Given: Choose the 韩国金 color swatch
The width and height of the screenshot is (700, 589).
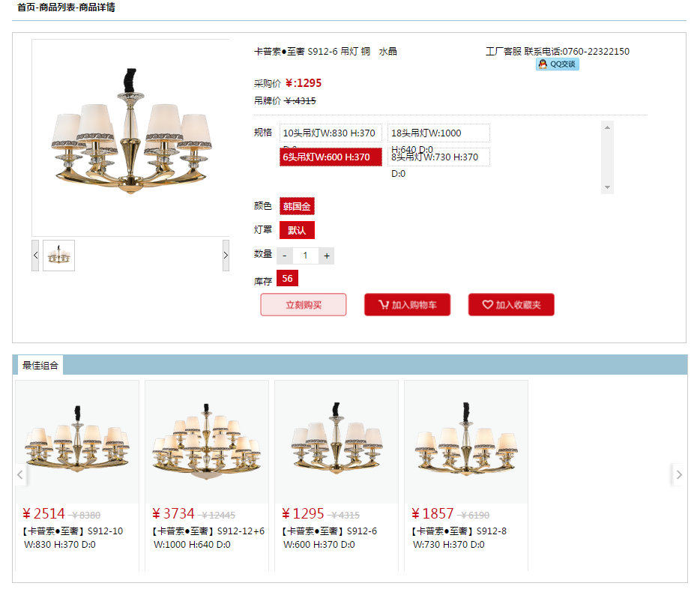Looking at the screenshot, I should (297, 206).
